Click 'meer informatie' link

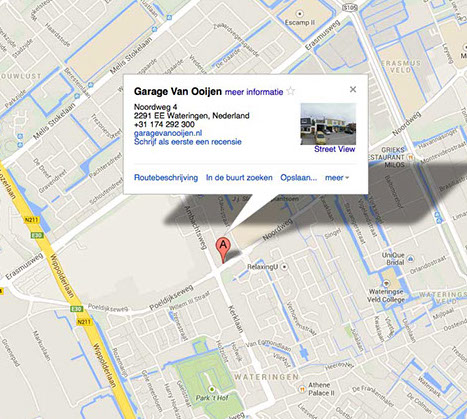(254, 92)
